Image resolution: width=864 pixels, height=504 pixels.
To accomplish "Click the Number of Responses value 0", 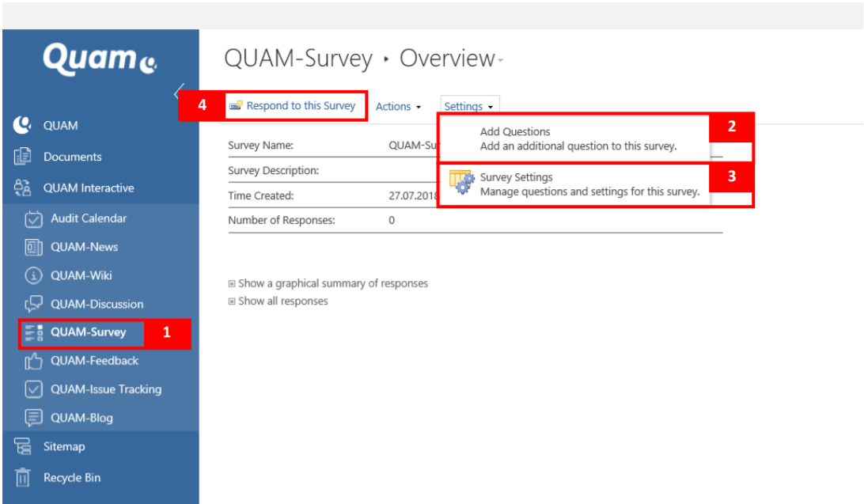I will (392, 220).
